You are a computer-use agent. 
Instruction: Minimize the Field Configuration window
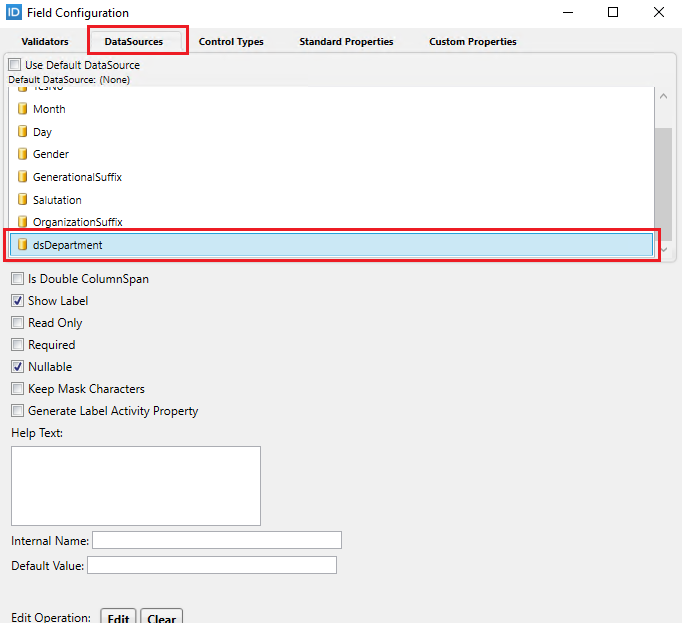[x=568, y=12]
